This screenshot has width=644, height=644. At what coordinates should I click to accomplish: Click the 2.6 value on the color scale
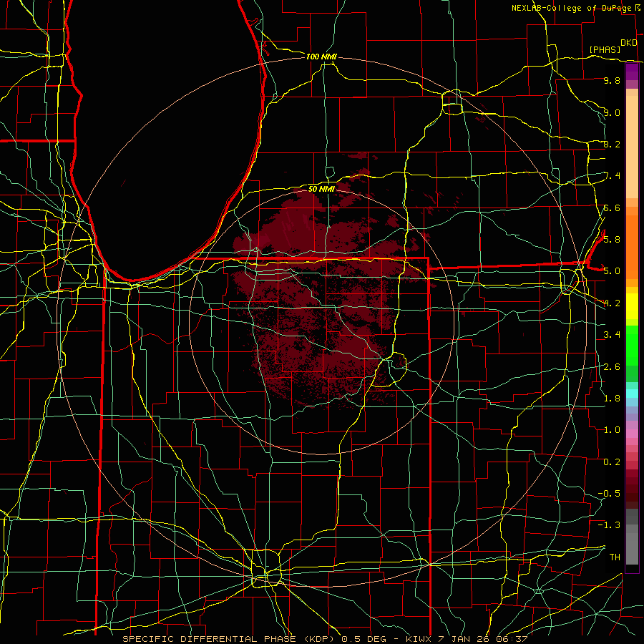pyautogui.click(x=612, y=367)
